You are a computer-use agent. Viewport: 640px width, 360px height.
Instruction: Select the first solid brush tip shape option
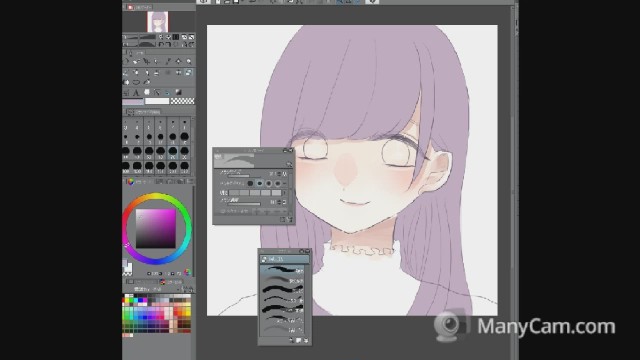(x=250, y=184)
